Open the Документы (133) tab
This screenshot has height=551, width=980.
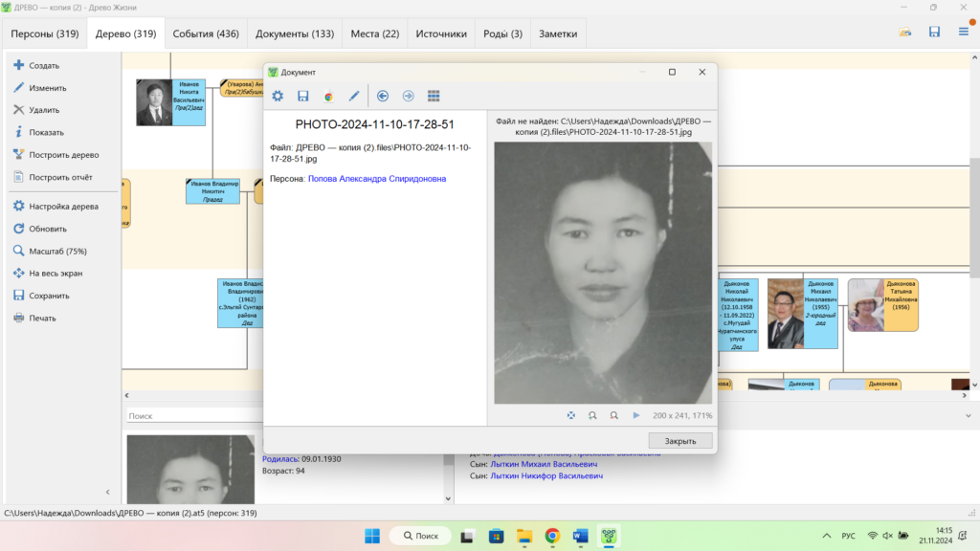(294, 33)
